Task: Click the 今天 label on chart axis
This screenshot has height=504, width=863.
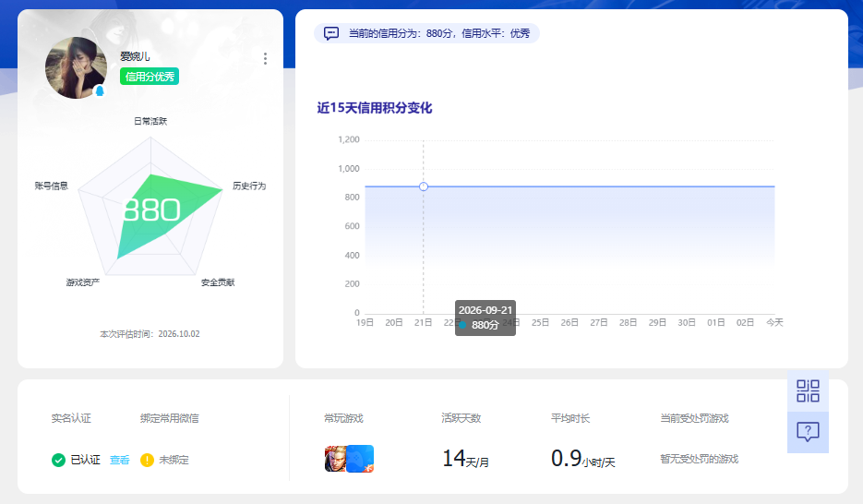Action: (774, 322)
